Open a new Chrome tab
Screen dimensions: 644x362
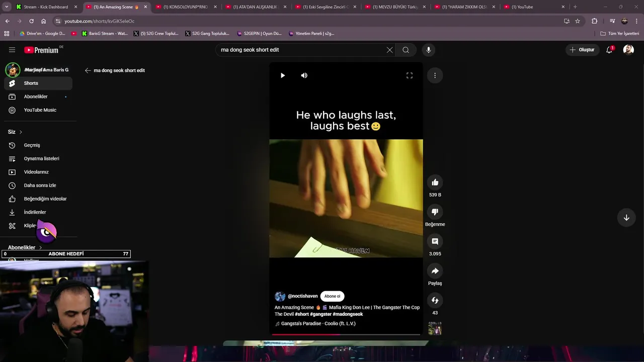click(x=575, y=7)
